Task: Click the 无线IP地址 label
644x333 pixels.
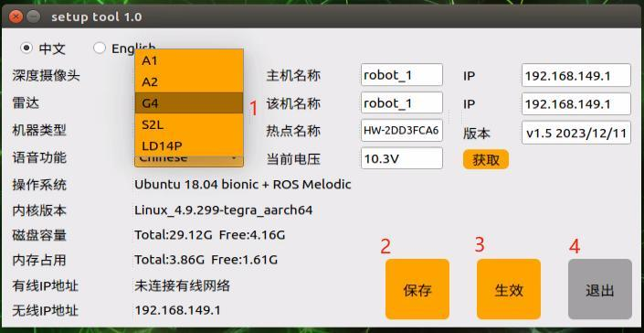Action: (45, 310)
